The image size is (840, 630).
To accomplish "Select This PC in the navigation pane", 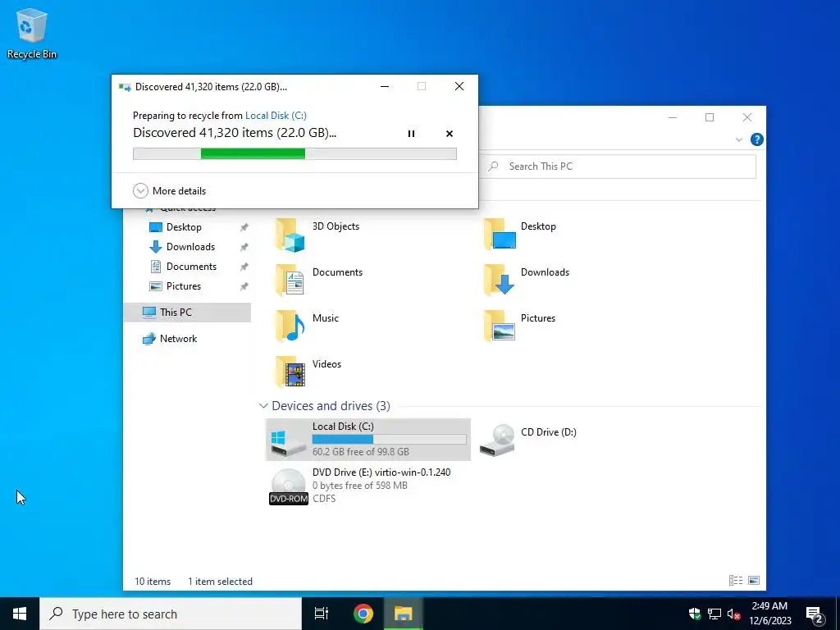I will [187, 313].
